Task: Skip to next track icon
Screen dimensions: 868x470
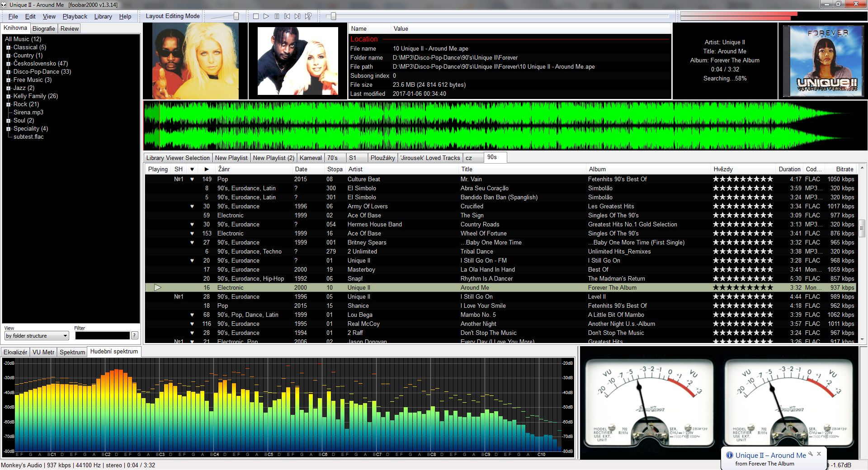Action: tap(297, 16)
